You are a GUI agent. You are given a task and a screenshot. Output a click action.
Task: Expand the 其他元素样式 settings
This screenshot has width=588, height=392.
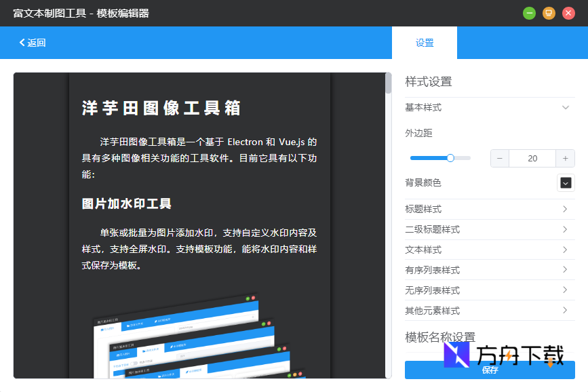click(x=488, y=310)
